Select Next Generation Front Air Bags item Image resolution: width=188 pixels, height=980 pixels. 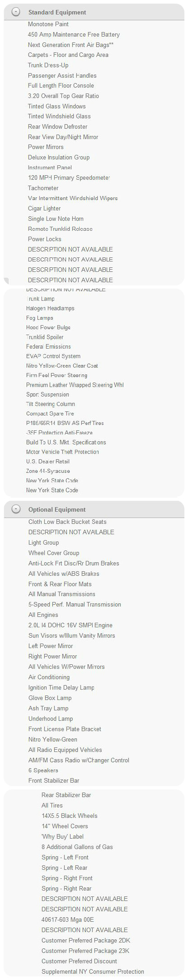71,45
